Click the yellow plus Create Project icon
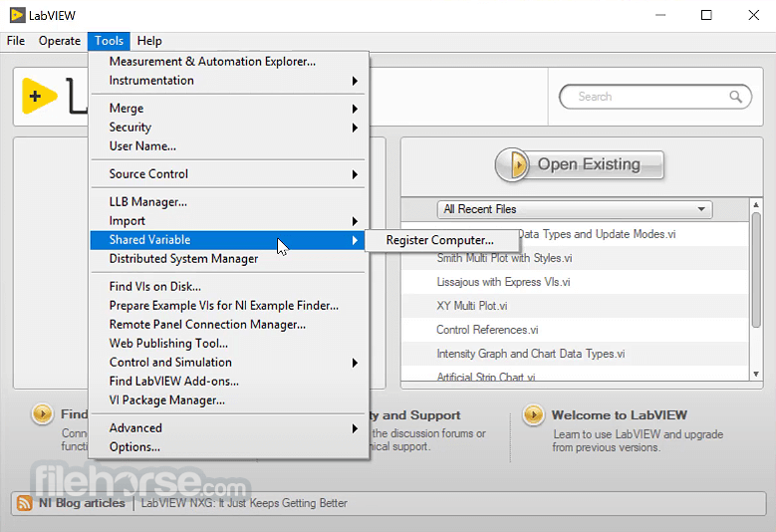This screenshot has height=532, width=776. (39, 96)
